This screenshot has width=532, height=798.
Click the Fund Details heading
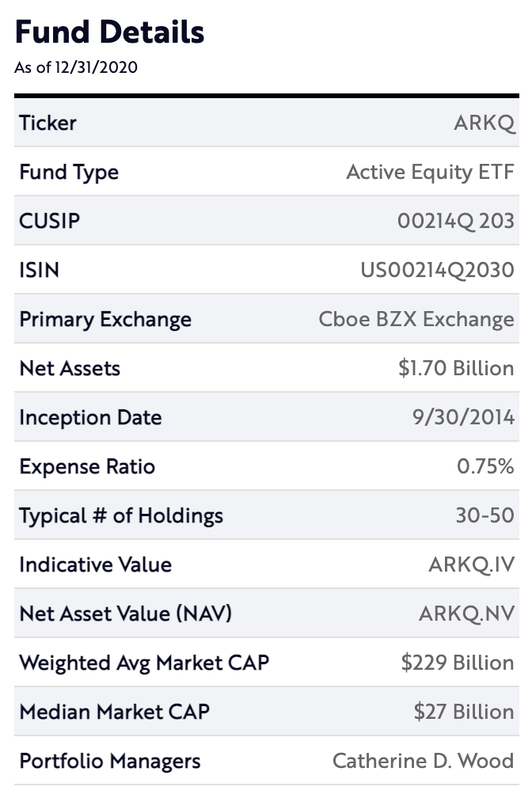[x=109, y=32]
